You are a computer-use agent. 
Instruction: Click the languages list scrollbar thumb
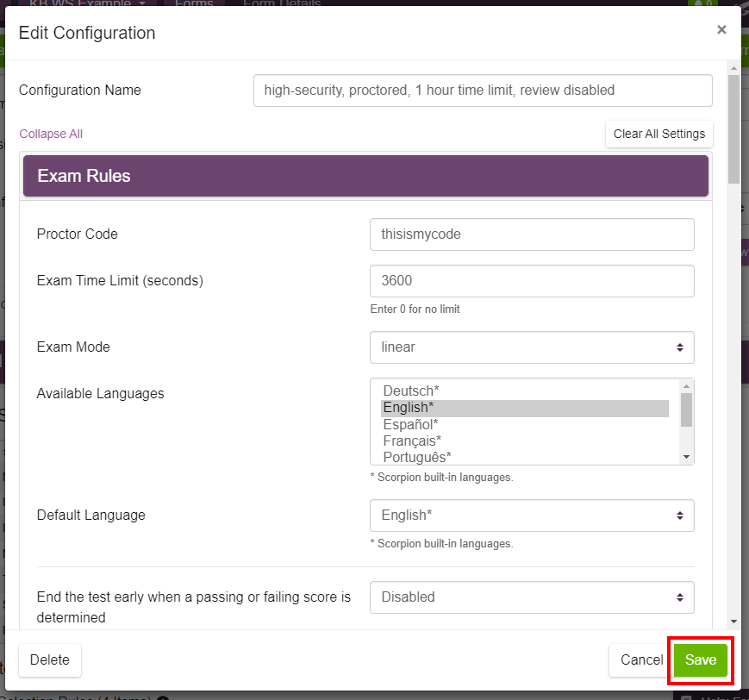(686, 409)
